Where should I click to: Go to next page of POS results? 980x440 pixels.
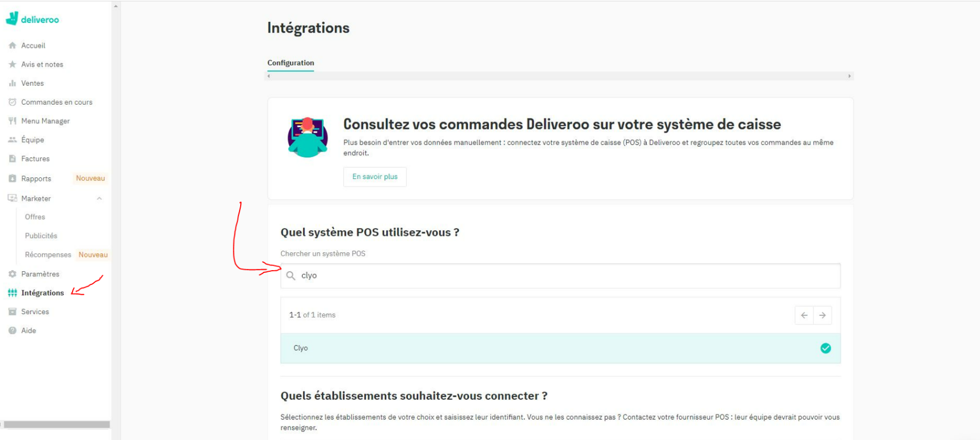(822, 315)
